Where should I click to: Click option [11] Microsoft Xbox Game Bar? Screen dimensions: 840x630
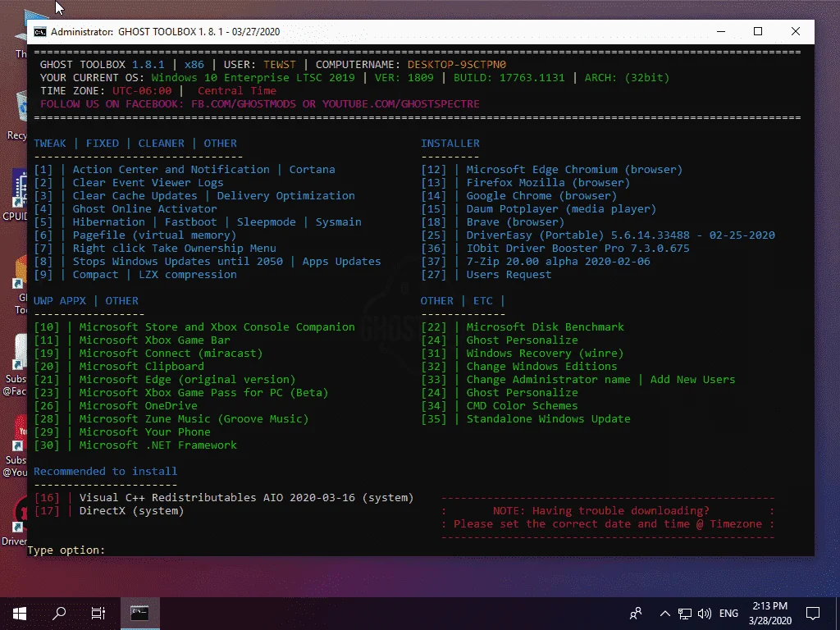click(132, 340)
